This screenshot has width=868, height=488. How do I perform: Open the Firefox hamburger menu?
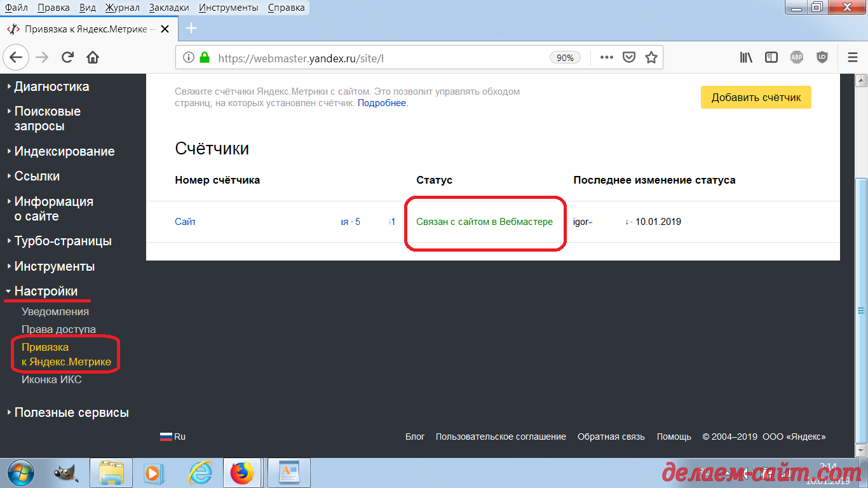pyautogui.click(x=853, y=57)
